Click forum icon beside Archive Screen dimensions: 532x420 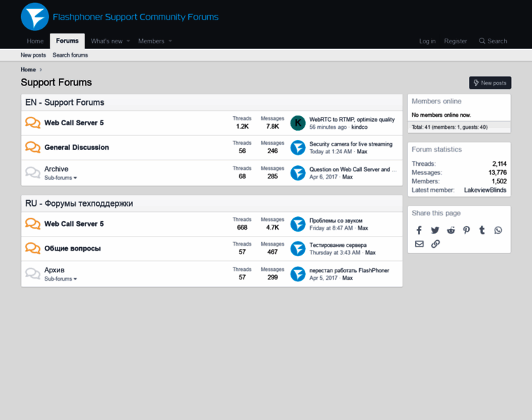(33, 172)
